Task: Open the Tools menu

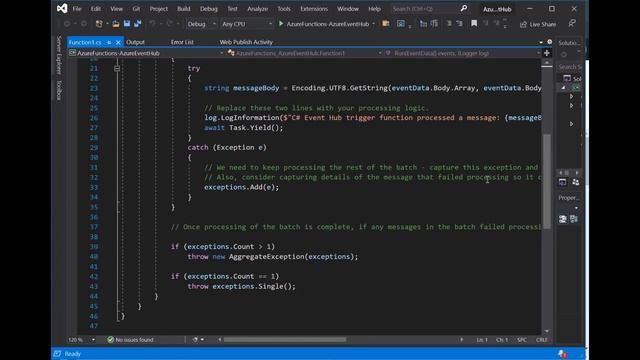Action: (284, 9)
